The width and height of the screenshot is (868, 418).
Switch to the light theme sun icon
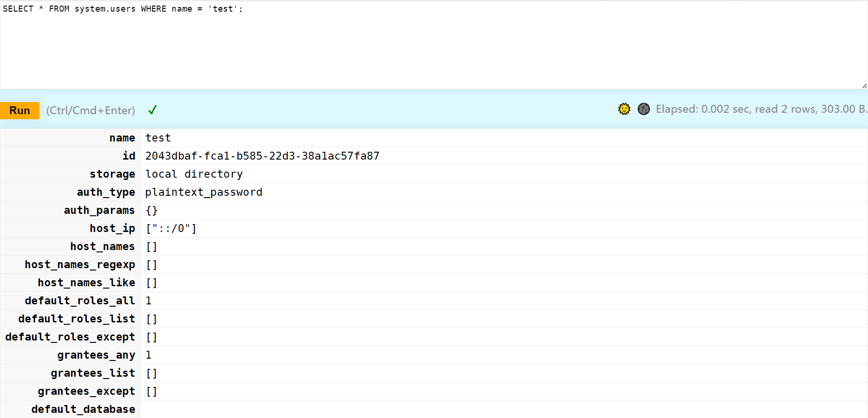tap(624, 109)
